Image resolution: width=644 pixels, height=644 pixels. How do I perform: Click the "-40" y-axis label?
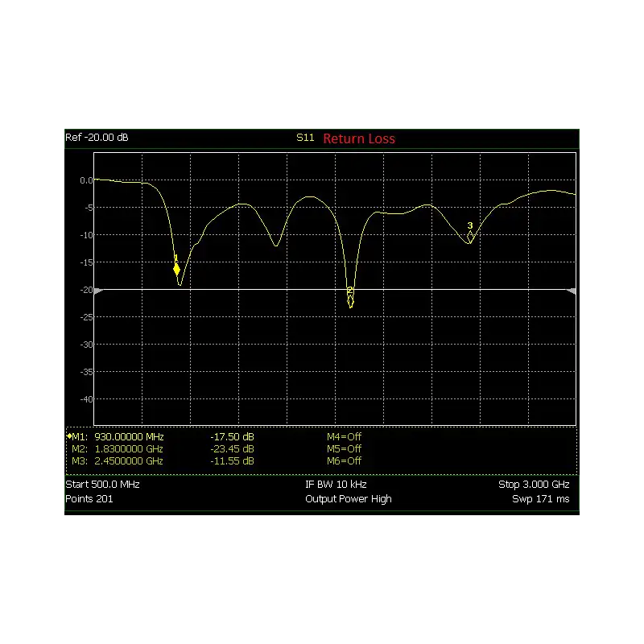(x=87, y=399)
